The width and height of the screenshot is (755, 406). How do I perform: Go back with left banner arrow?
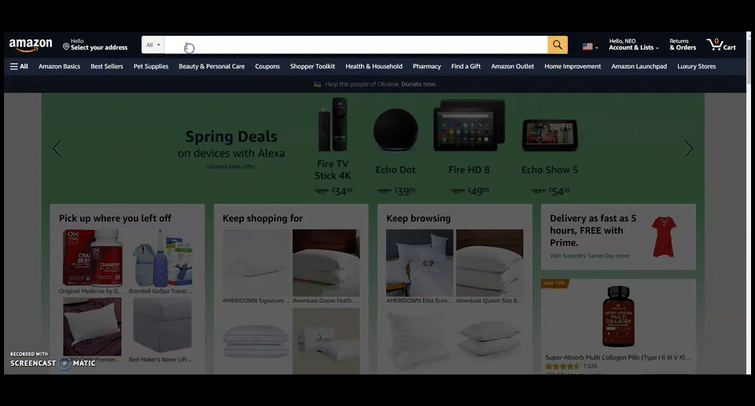pyautogui.click(x=57, y=148)
